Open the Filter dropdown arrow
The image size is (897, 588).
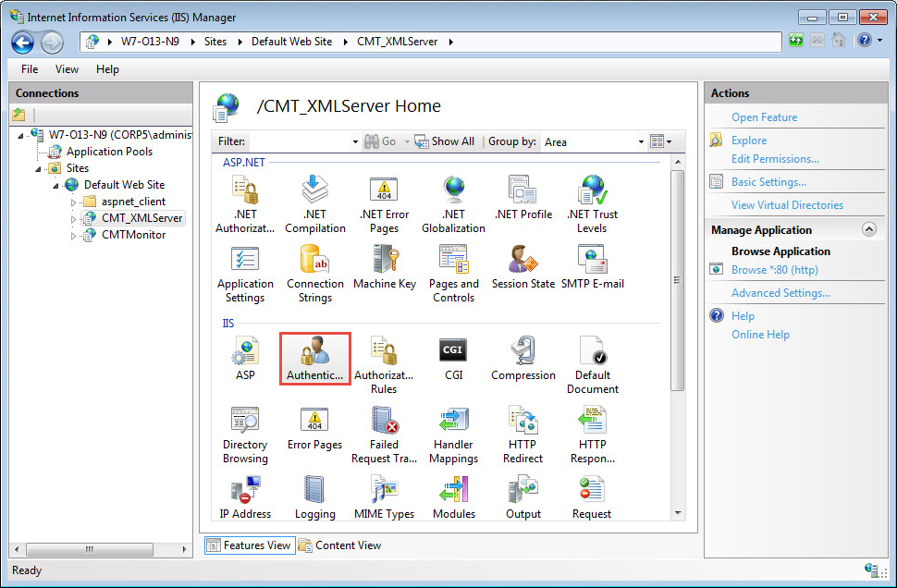tap(355, 141)
